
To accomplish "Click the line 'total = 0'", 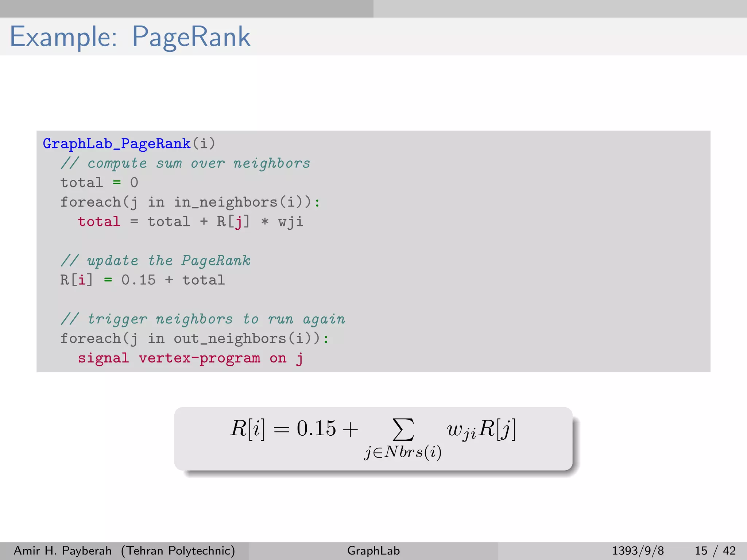I will pos(99,183).
